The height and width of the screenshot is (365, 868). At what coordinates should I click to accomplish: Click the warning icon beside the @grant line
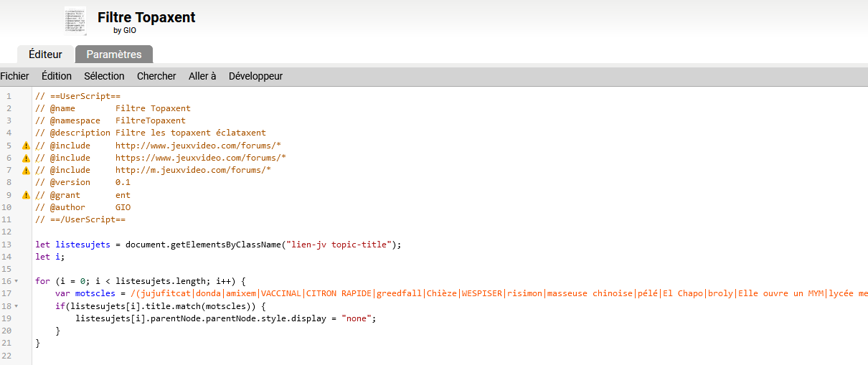(x=27, y=195)
